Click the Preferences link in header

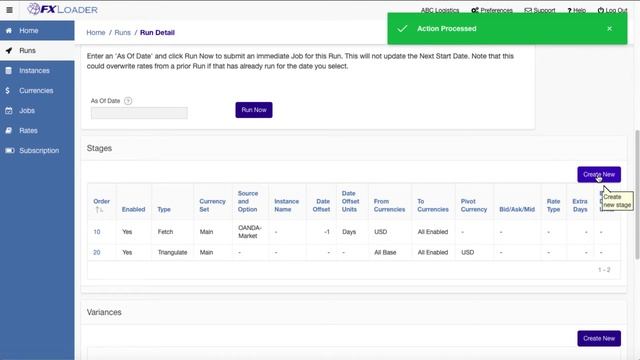(x=496, y=10)
